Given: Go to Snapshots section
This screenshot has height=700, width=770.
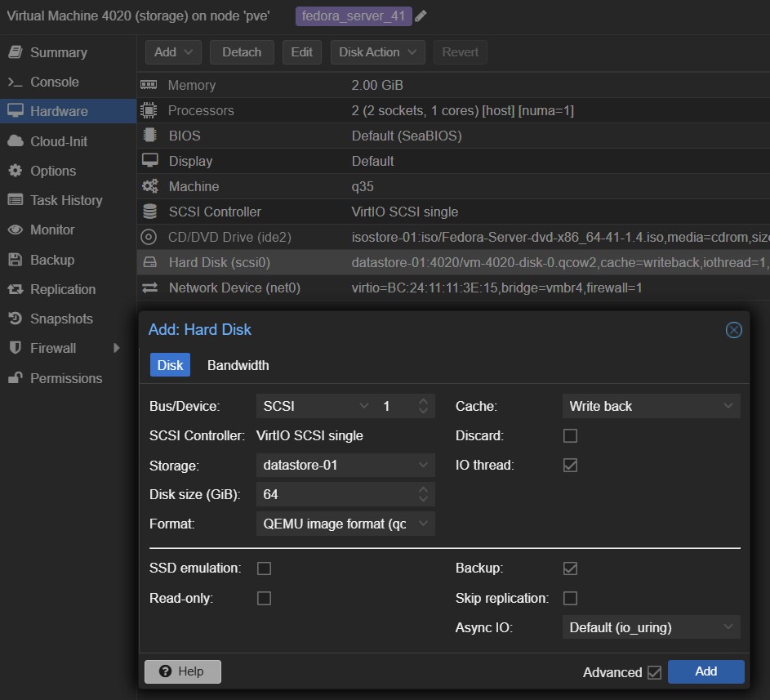Looking at the screenshot, I should click(x=61, y=319).
